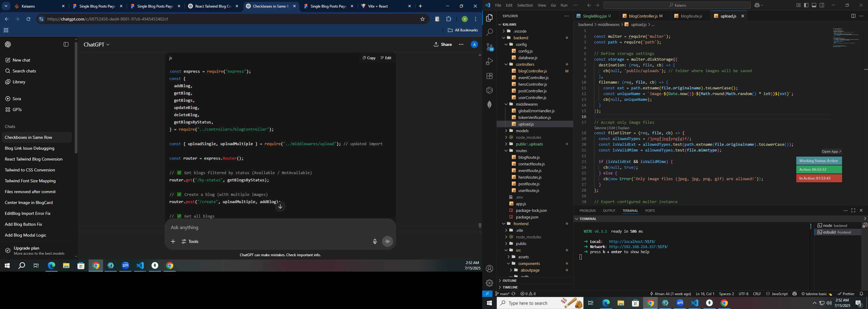Open the Search view in VS Code activity bar
The width and height of the screenshot is (868, 309).
click(x=489, y=32)
